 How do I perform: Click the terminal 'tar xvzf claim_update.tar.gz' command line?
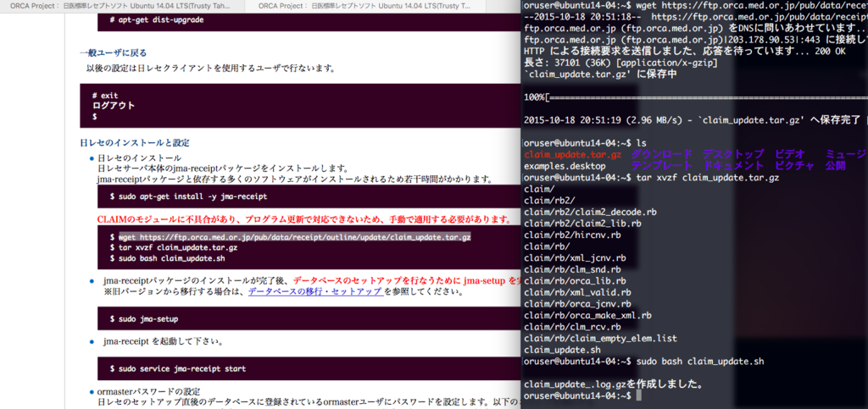(708, 178)
